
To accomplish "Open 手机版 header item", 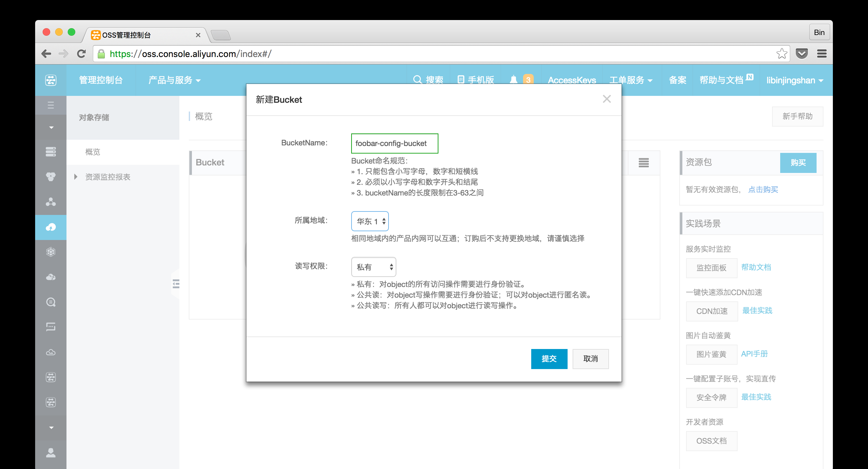I will click(x=476, y=80).
